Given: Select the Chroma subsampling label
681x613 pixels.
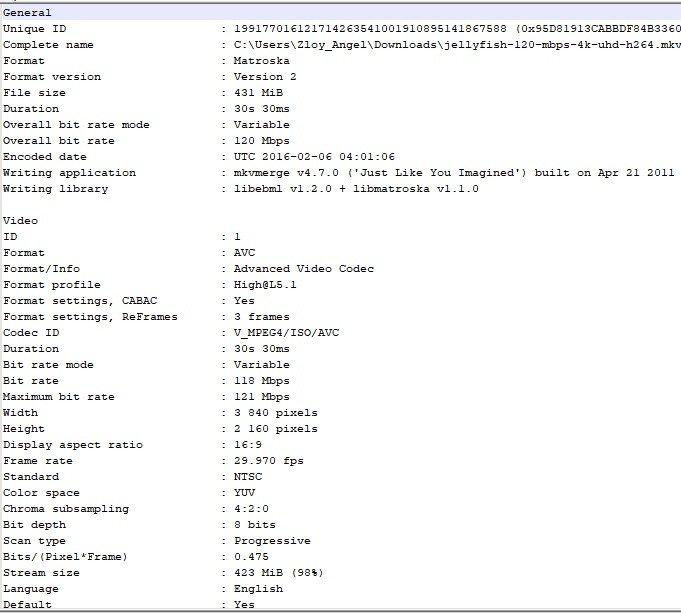Looking at the screenshot, I should 66,509.
